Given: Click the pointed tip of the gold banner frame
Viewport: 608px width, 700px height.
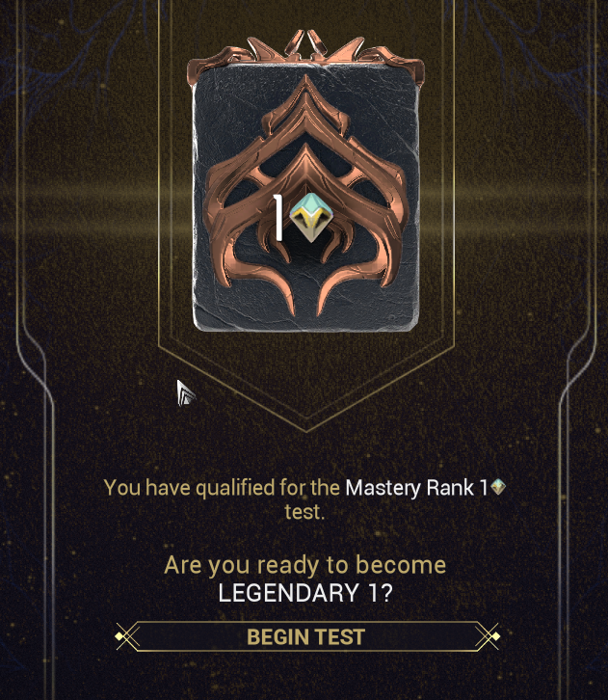Looking at the screenshot, I should [x=306, y=428].
